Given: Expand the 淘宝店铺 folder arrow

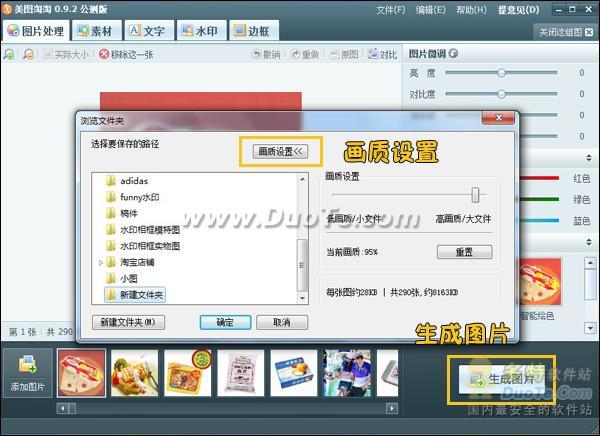Looking at the screenshot, I should [x=101, y=263].
